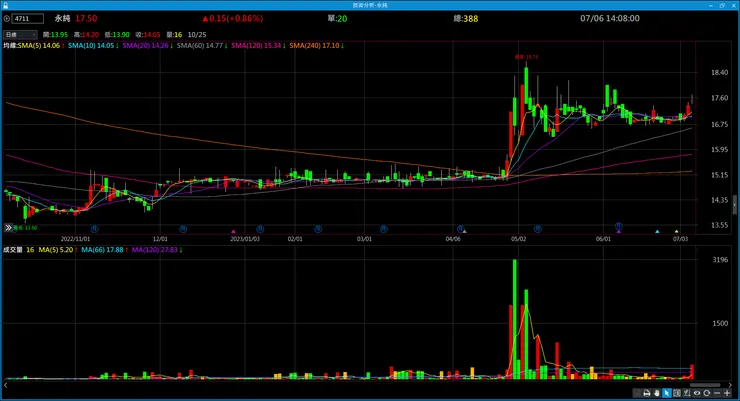Click the horizontal scrollbar thumb

coord(705,385)
